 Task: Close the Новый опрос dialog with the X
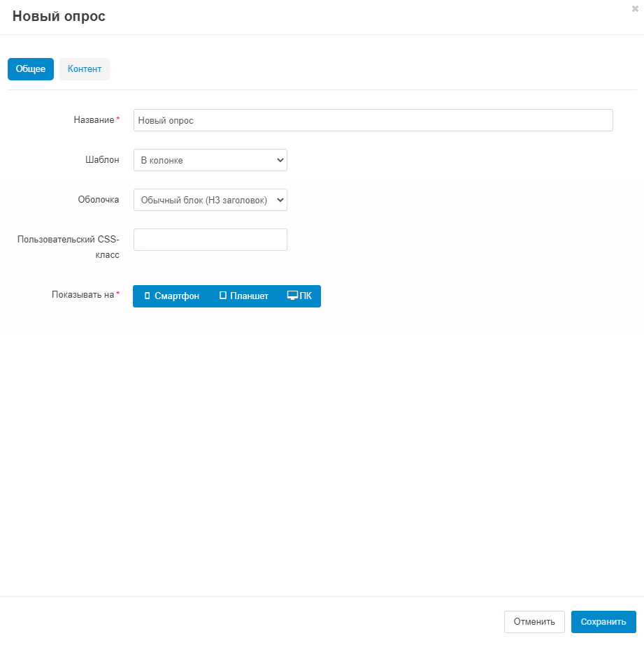(x=635, y=9)
